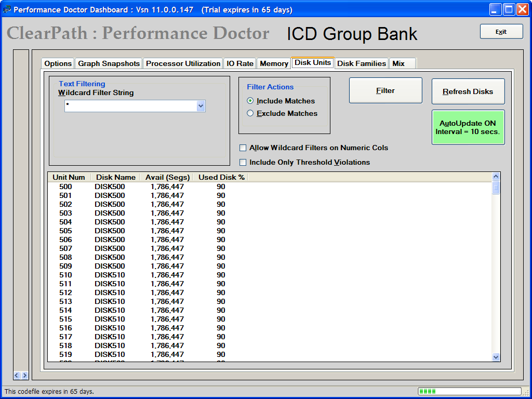This screenshot has height=399, width=532.
Task: Select the row for unit 512
Action: click(x=270, y=292)
